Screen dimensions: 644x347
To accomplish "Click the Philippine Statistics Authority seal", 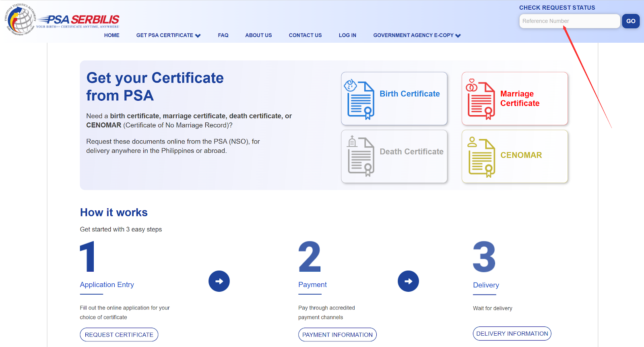I will point(20,19).
